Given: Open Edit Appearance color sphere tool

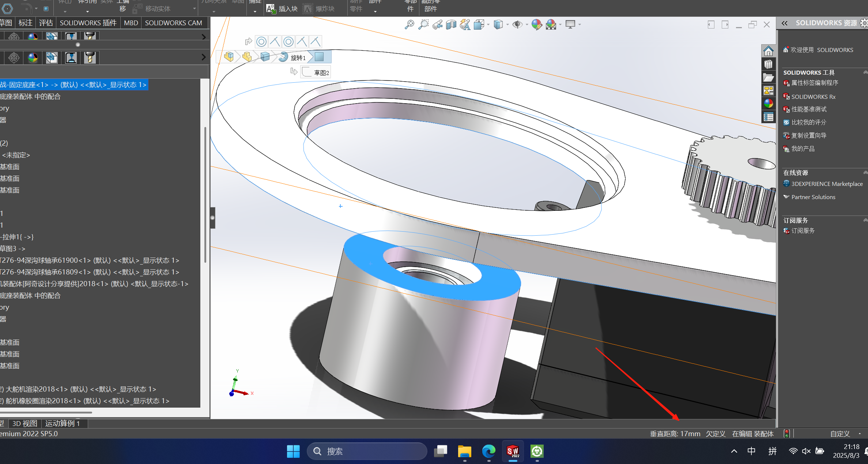Looking at the screenshot, I should point(536,25).
